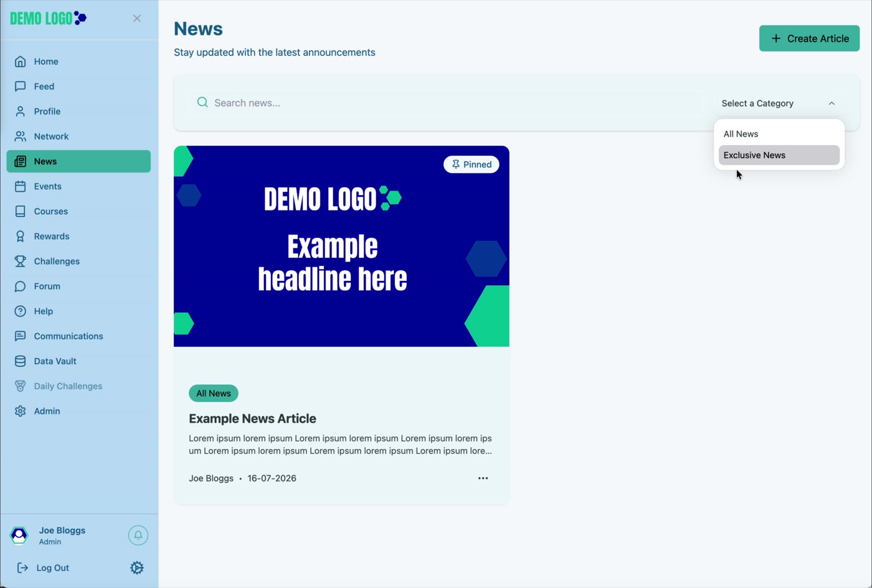Image resolution: width=872 pixels, height=588 pixels.
Task: Open the Profile menu label
Action: pyautogui.click(x=47, y=111)
